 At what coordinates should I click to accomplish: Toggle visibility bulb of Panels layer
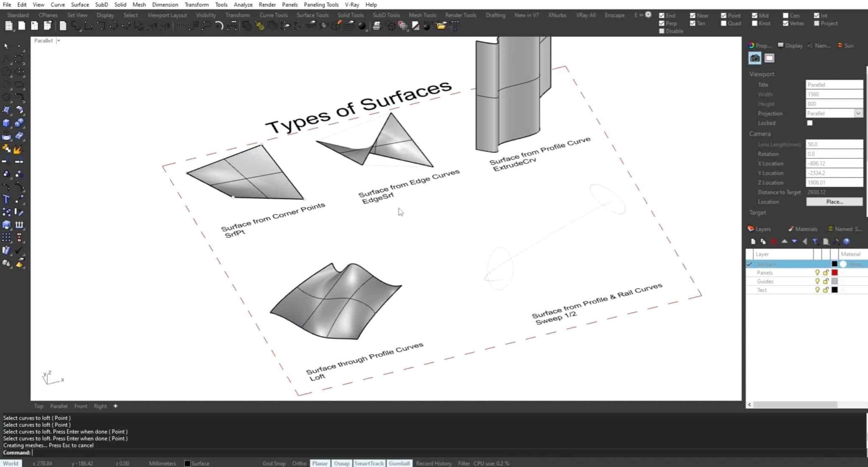click(817, 273)
